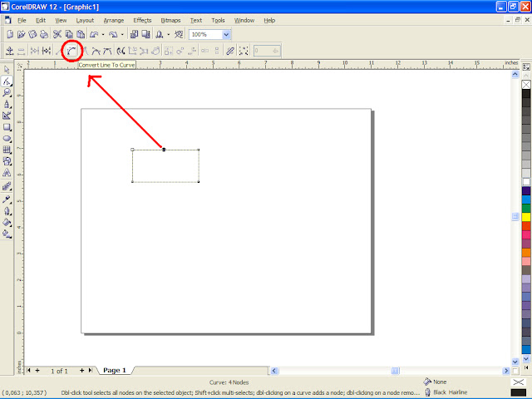Click the Select All Nodes icon

tap(244, 51)
